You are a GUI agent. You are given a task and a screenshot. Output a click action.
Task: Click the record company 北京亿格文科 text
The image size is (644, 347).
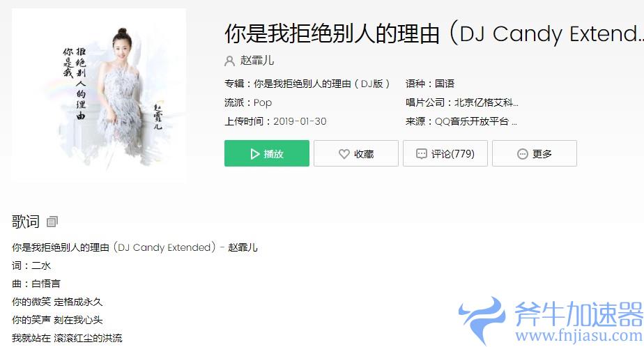[486, 102]
